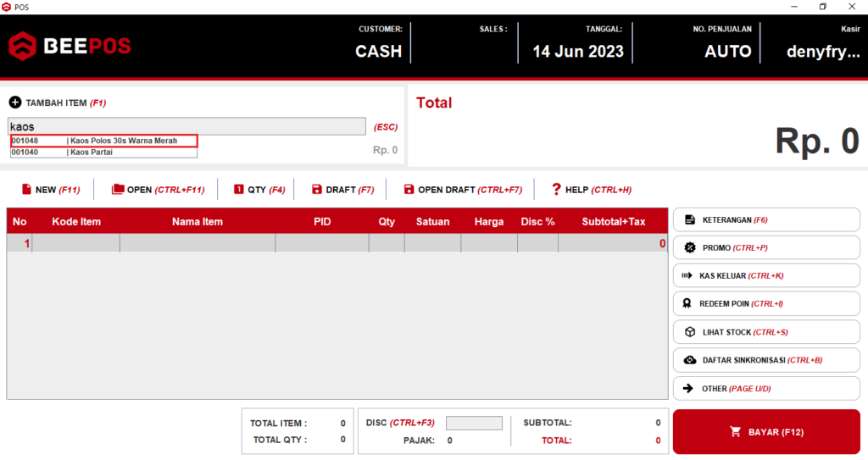
Task: Click the SUBTOTAL label
Action: (547, 423)
